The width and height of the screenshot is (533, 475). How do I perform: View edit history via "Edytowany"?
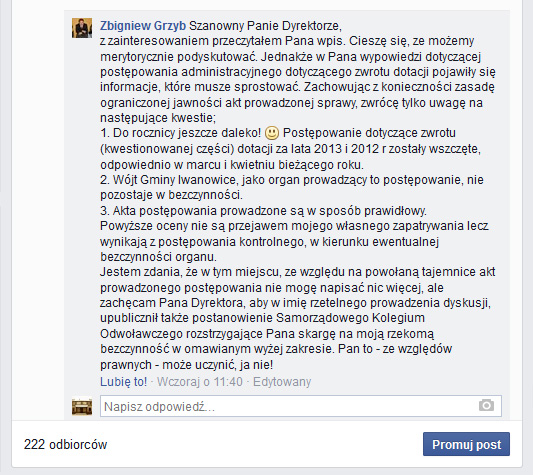282,381
